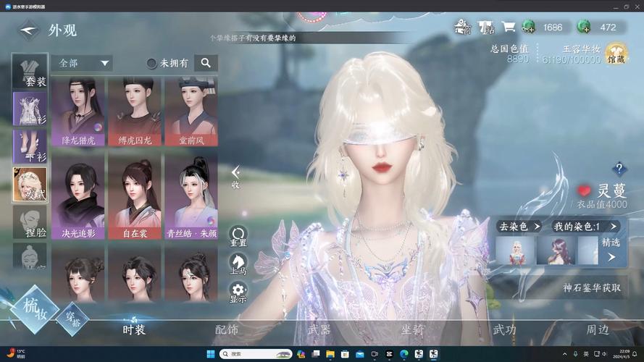Open the shopping cart icon
Image resolution: width=644 pixels, height=362 pixels.
point(509,27)
